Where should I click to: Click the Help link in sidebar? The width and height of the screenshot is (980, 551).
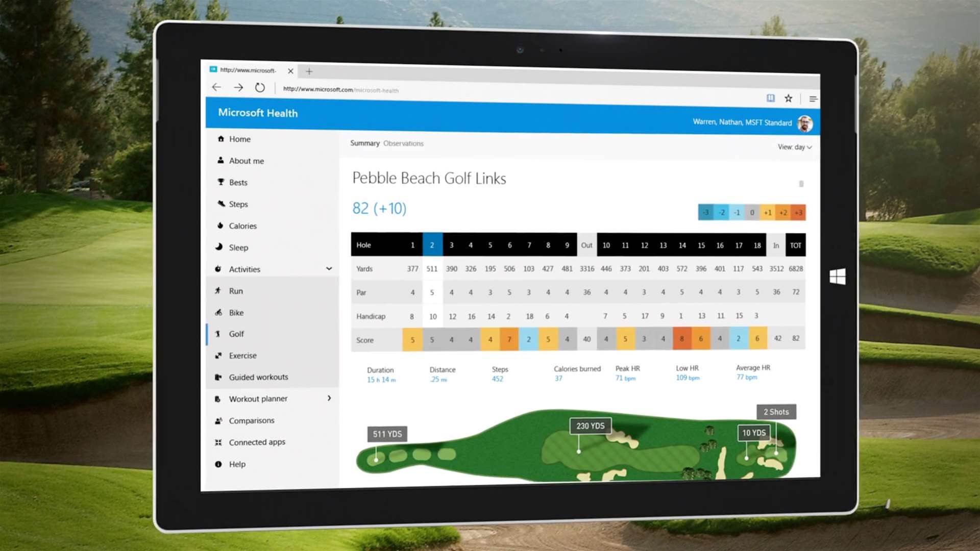tap(236, 464)
